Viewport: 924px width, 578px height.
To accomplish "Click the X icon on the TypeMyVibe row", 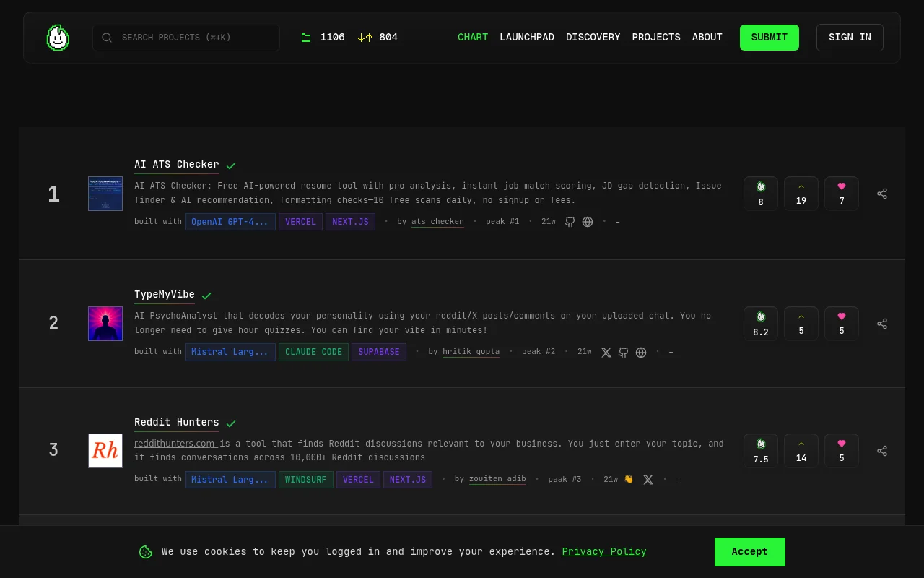I will coord(606,353).
